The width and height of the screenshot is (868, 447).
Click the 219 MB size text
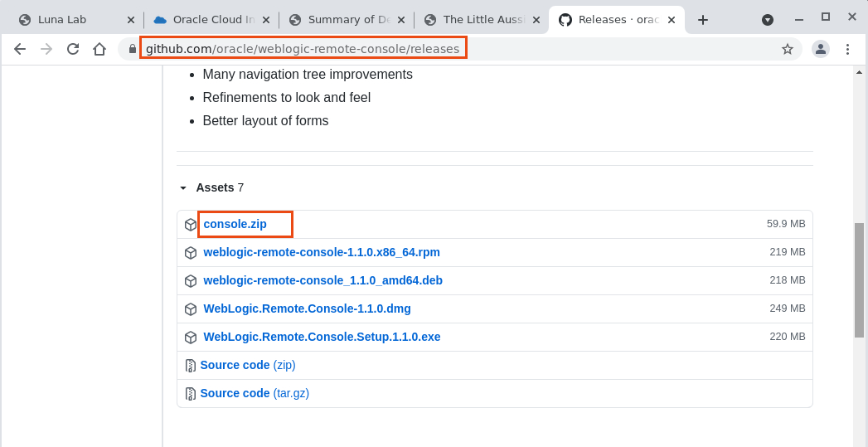tap(788, 252)
